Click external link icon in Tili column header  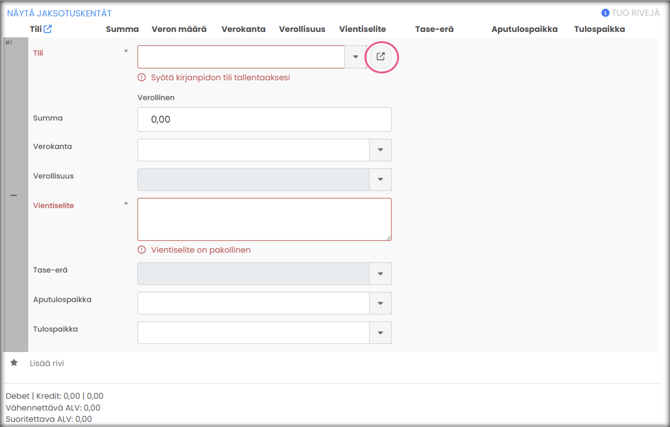point(47,29)
